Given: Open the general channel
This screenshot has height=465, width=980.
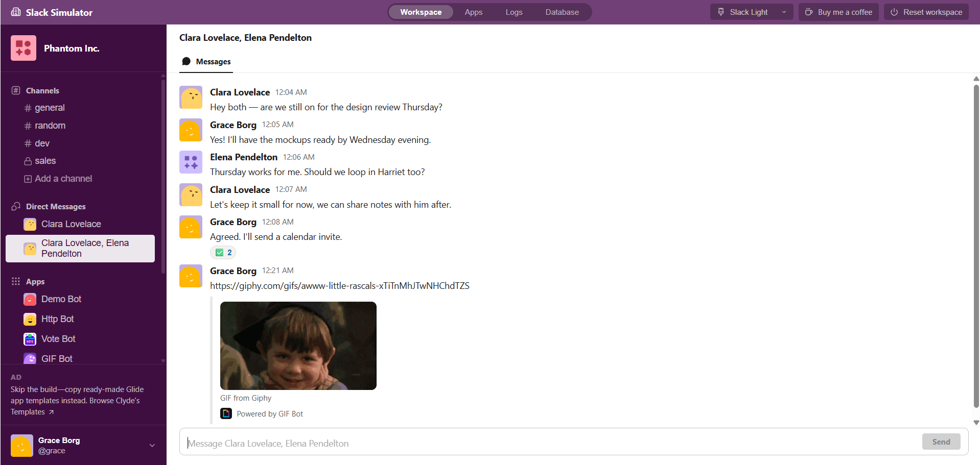Looking at the screenshot, I should pyautogui.click(x=50, y=108).
